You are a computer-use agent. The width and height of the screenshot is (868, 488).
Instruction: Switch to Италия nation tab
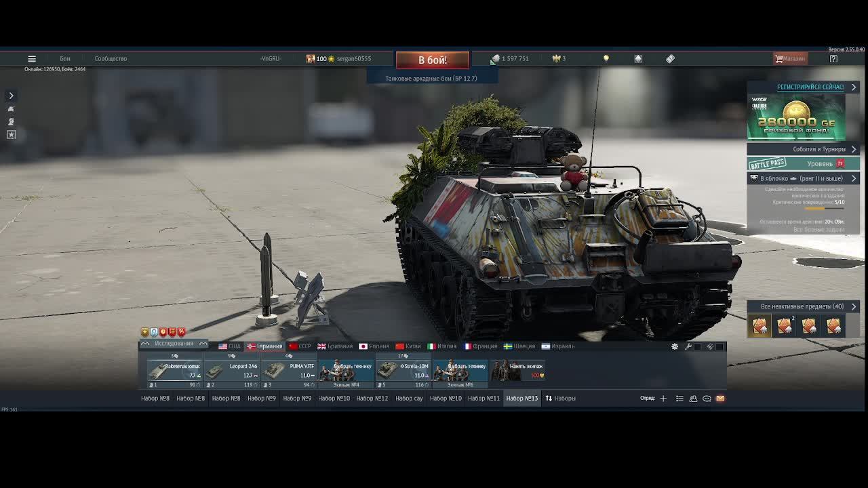click(441, 346)
